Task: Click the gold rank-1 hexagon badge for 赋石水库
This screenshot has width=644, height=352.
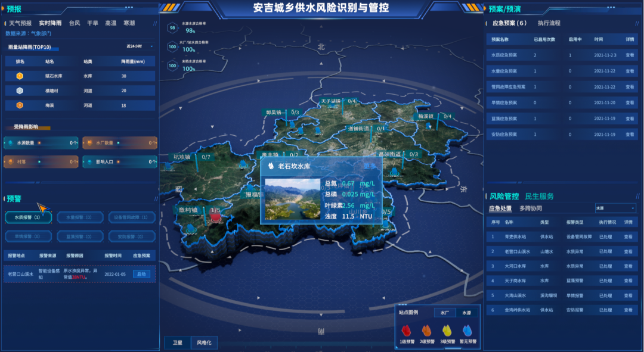Action: [20, 76]
